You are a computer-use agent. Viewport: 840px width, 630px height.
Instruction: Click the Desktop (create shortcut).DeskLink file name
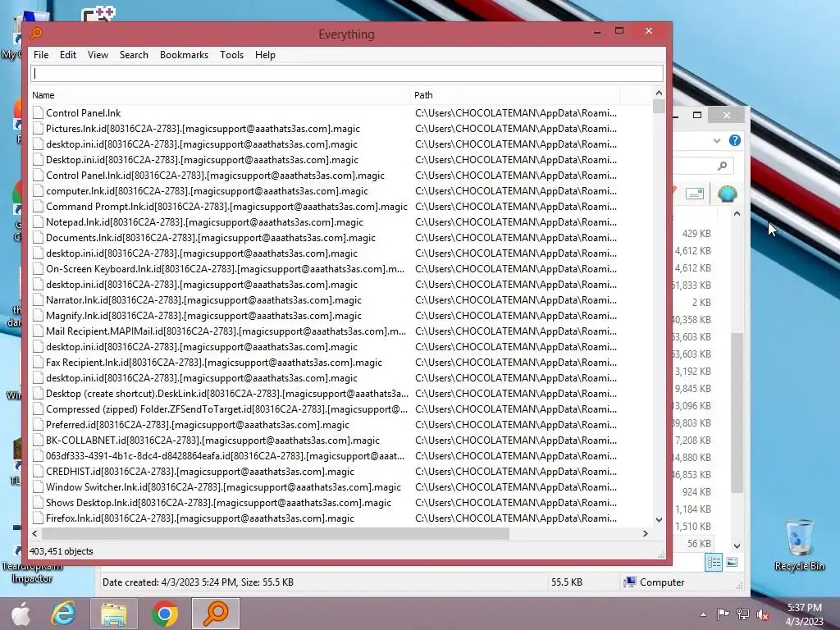[x=226, y=393]
